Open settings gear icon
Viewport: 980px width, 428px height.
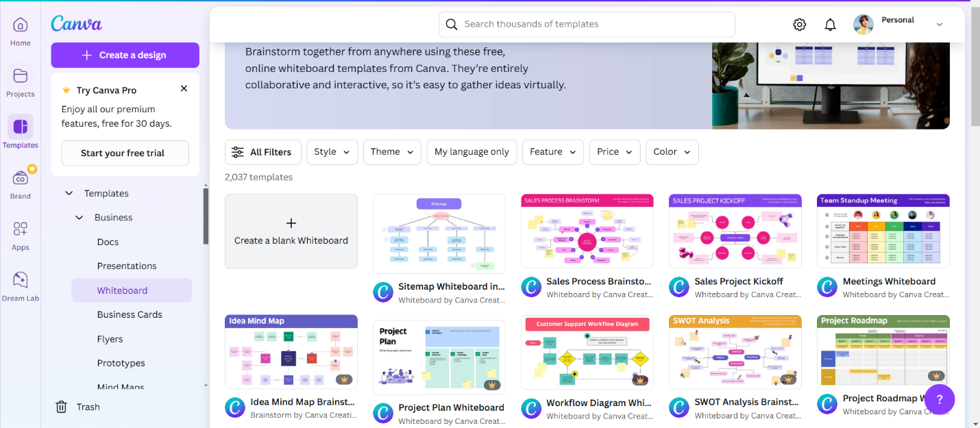(800, 25)
